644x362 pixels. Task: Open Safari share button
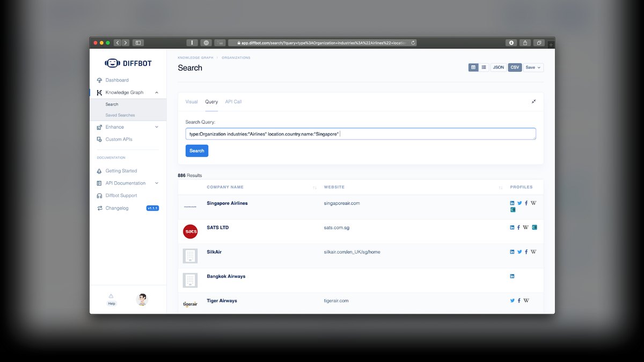point(525,42)
